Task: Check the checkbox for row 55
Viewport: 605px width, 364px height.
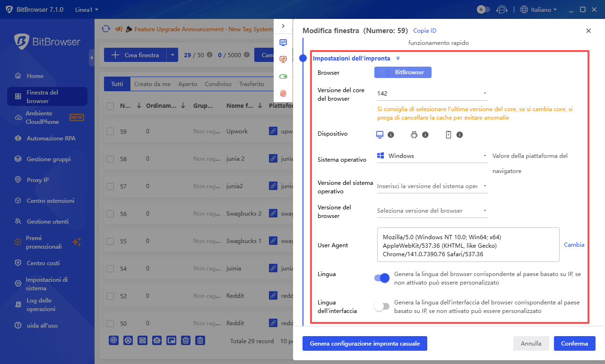Action: tap(110, 241)
